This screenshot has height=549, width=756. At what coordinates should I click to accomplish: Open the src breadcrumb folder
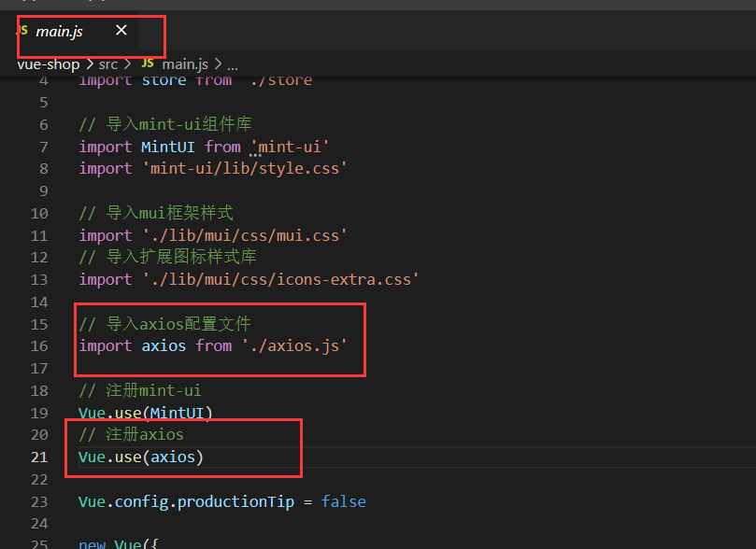pos(108,64)
